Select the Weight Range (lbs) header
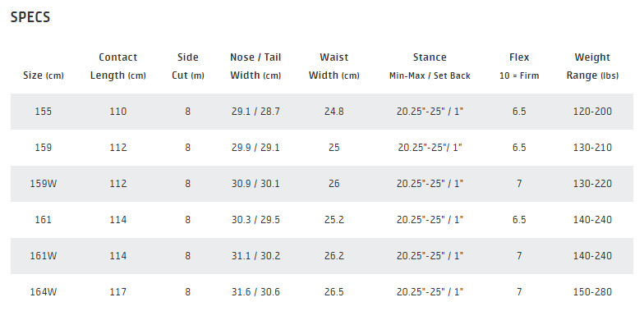This screenshot has width=644, height=311. coord(592,66)
